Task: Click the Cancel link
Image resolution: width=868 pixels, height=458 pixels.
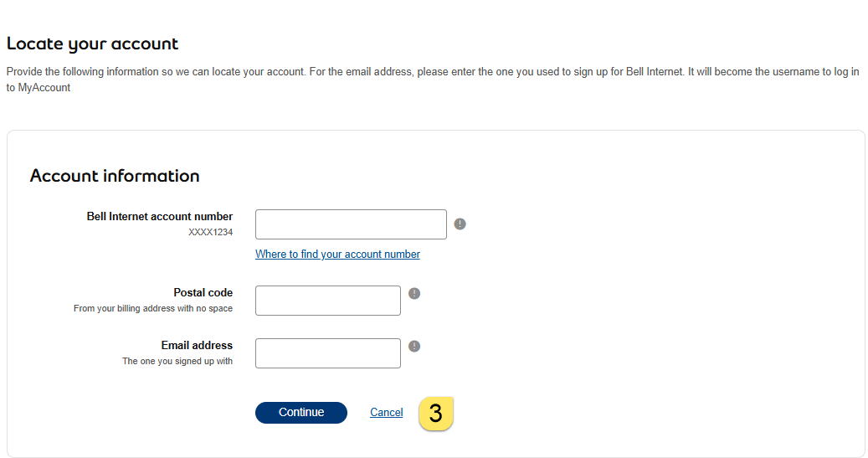Action: [x=386, y=412]
